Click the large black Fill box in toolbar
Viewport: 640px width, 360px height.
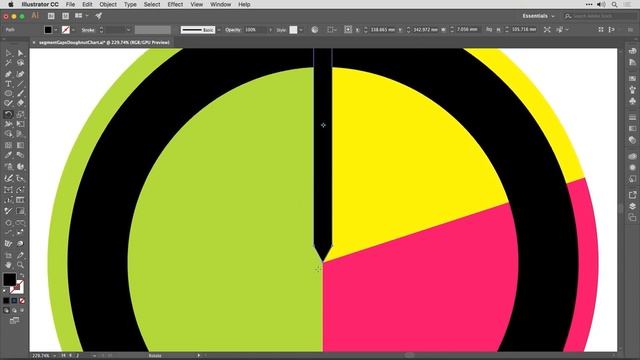(9, 280)
